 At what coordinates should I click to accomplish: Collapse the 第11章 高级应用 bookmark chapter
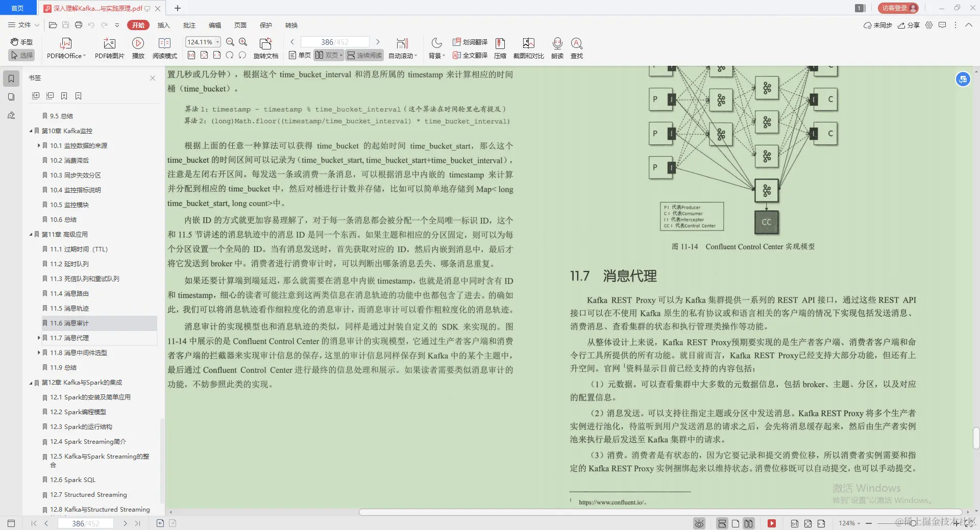click(31, 234)
